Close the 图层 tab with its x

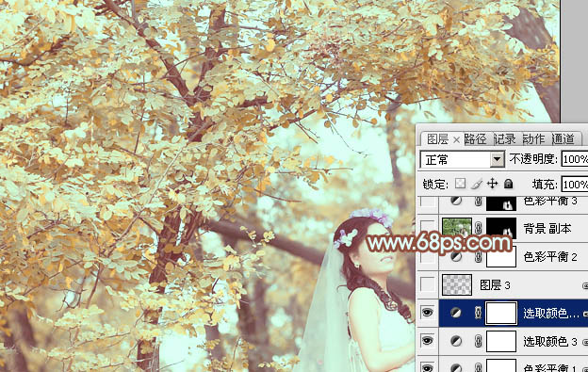[456, 140]
